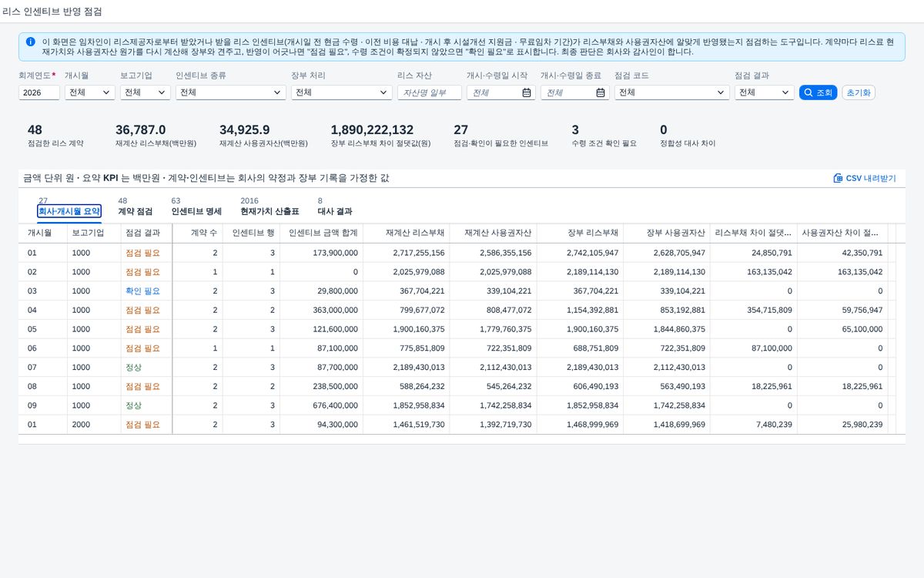Open the 개시월 dropdown
Image resolution: width=924 pixels, height=578 pixels.
(90, 92)
